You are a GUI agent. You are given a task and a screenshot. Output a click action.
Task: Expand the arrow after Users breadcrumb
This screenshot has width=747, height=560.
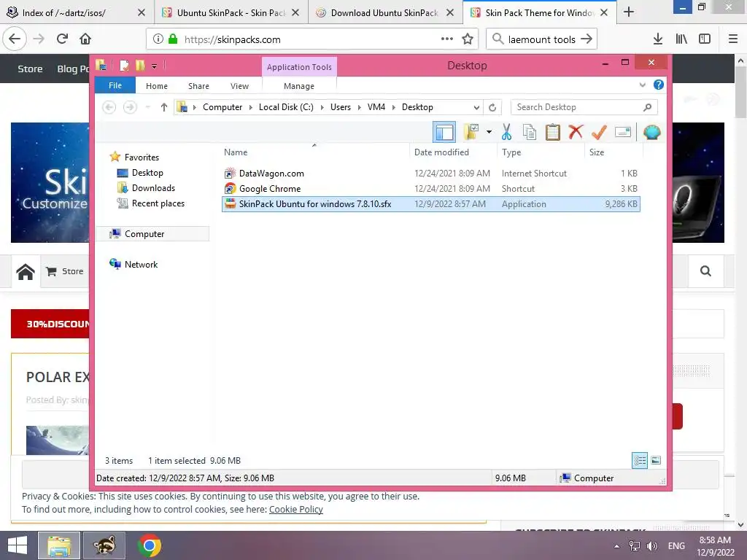coord(359,108)
